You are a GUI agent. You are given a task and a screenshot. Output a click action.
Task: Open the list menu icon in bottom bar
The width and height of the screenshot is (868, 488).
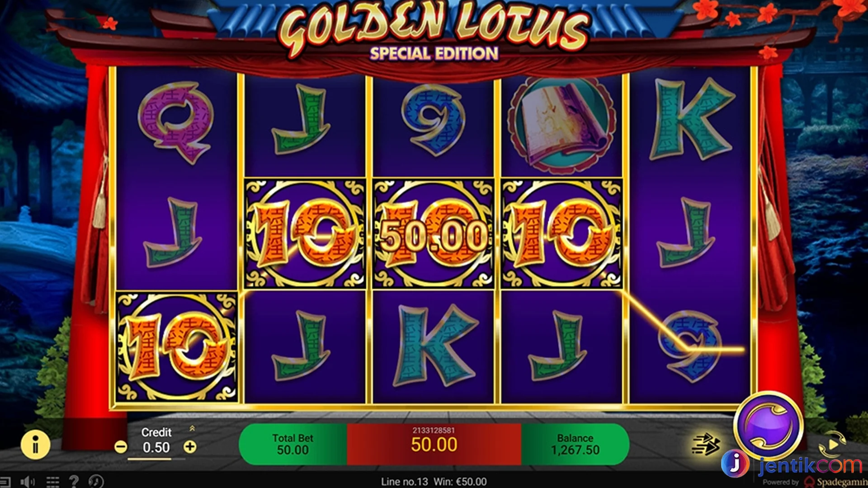click(53, 482)
